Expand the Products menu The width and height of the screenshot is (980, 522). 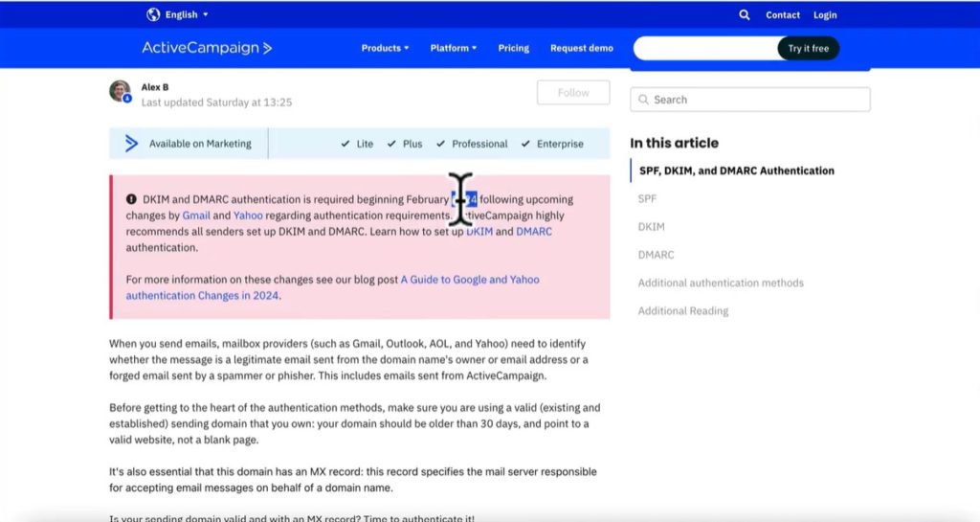[x=385, y=48]
